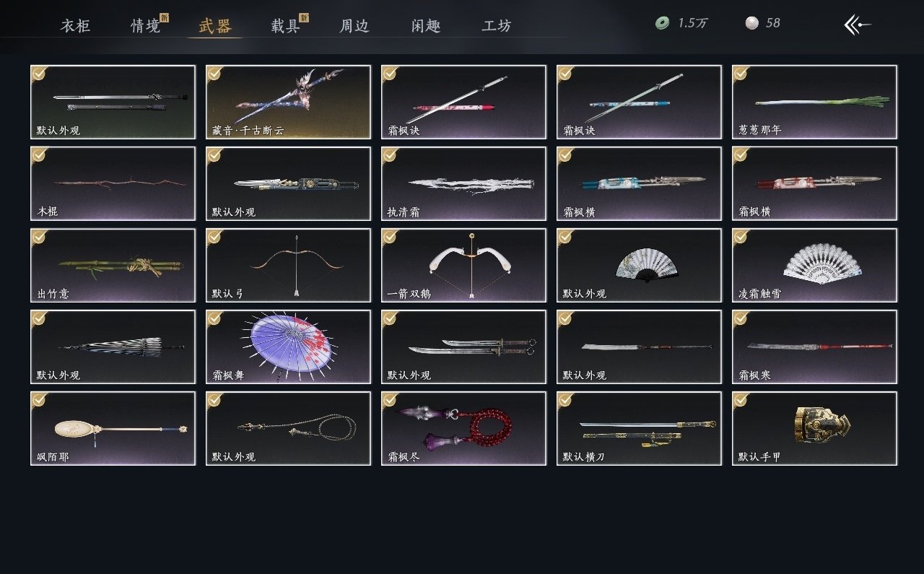The image size is (924, 574).
Task: Click the jade coin currency icon
Action: [662, 24]
